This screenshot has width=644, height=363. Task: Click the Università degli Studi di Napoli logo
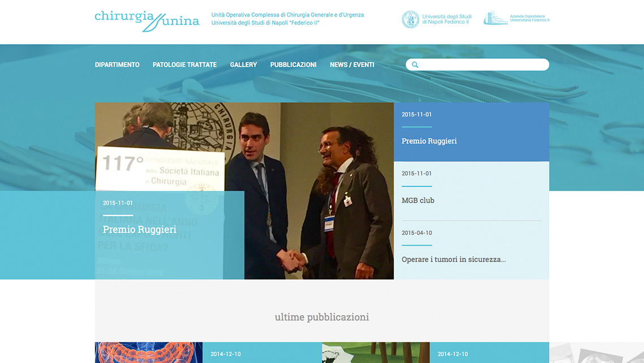[x=437, y=19]
